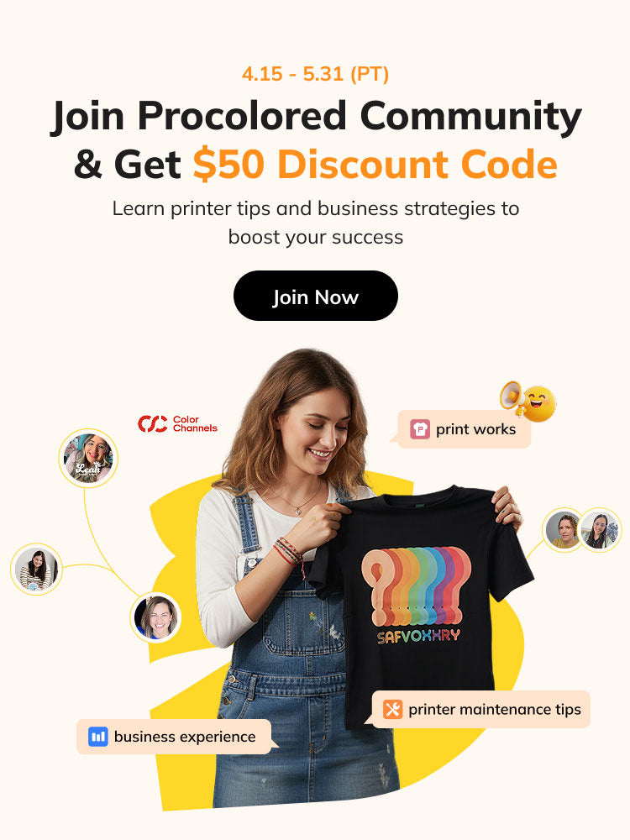Screen dimensions: 630x840
Task: Click the print works speech bubble
Action: [x=464, y=429]
